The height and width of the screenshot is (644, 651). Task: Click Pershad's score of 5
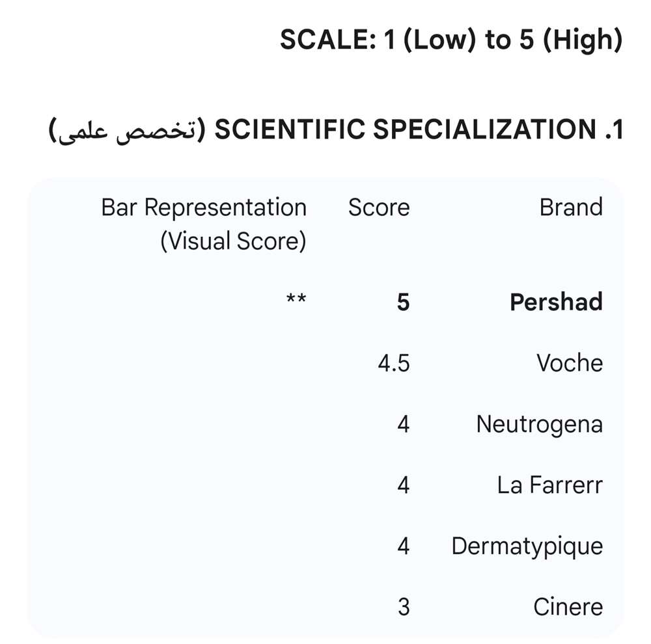(x=403, y=302)
